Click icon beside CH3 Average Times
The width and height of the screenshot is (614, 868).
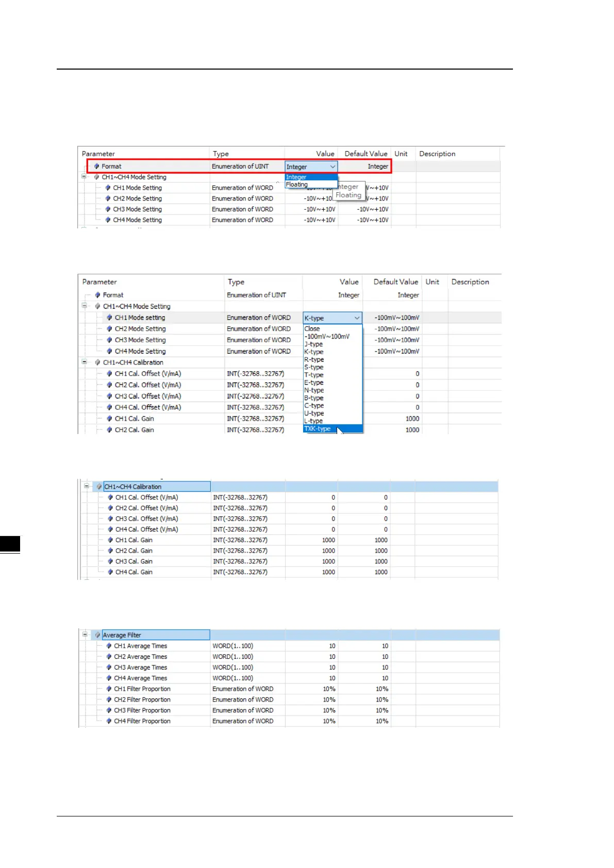click(109, 667)
